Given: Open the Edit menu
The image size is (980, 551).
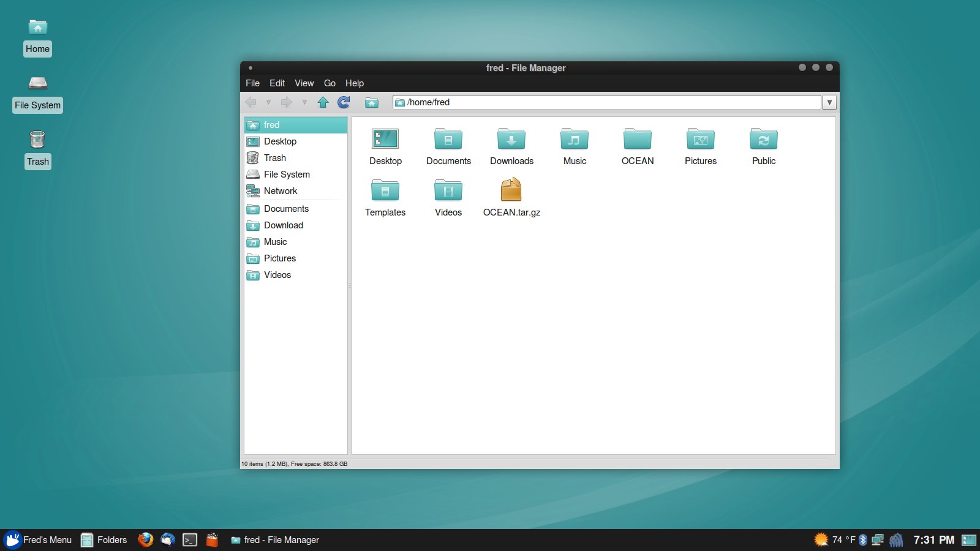Looking at the screenshot, I should [x=277, y=83].
